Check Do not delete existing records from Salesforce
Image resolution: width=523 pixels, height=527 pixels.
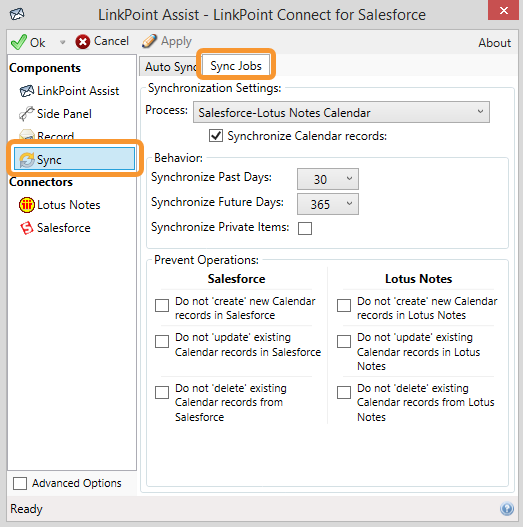162,392
